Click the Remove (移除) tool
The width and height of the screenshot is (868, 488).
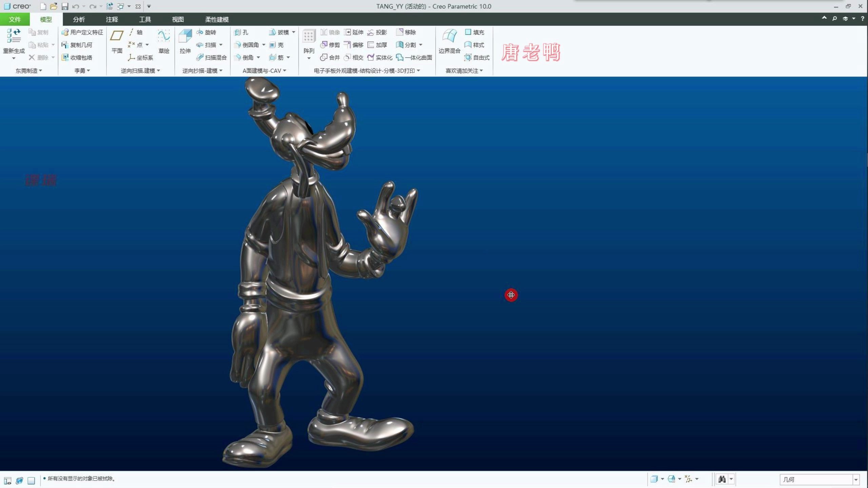pos(406,32)
